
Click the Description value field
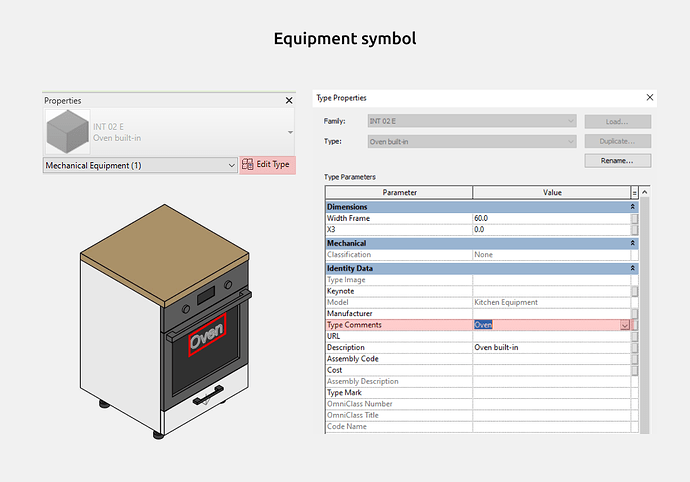click(550, 347)
